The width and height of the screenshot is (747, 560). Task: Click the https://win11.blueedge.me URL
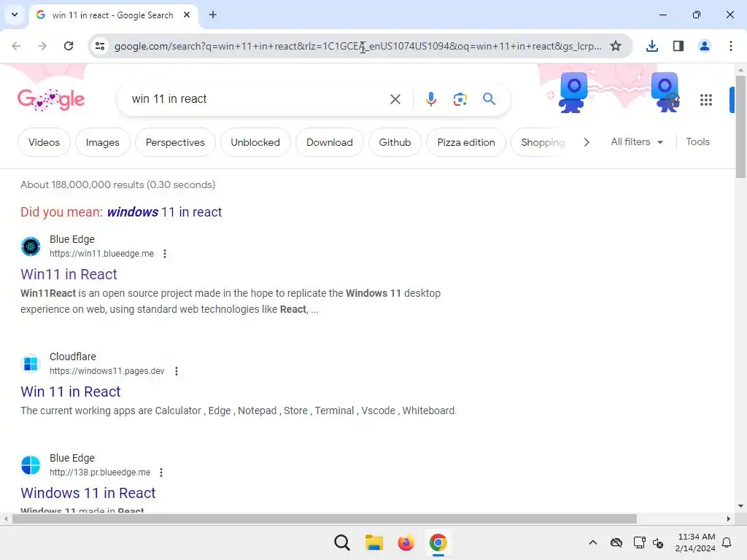click(101, 254)
